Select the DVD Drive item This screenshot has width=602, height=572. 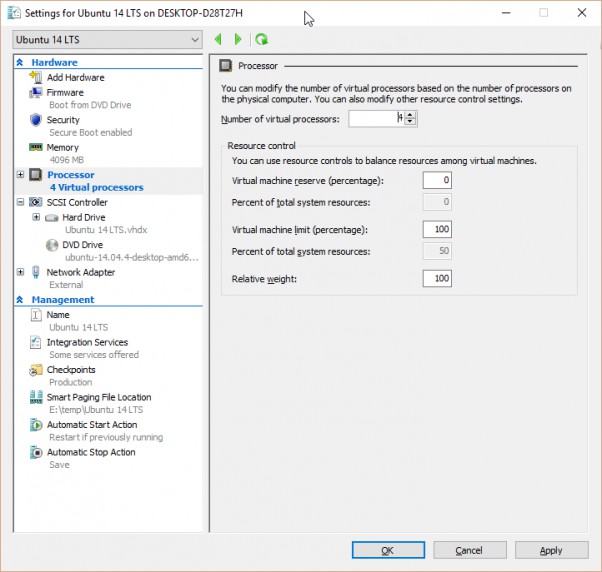point(81,244)
